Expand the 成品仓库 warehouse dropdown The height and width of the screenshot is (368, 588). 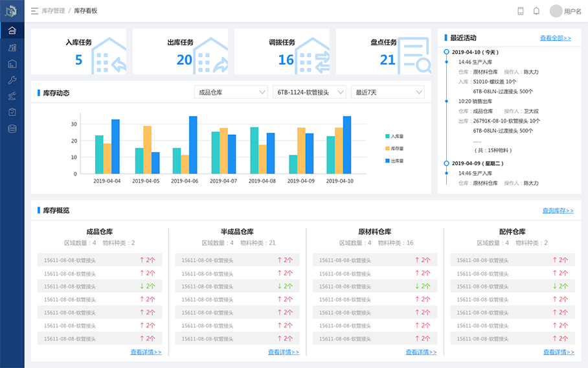point(231,92)
